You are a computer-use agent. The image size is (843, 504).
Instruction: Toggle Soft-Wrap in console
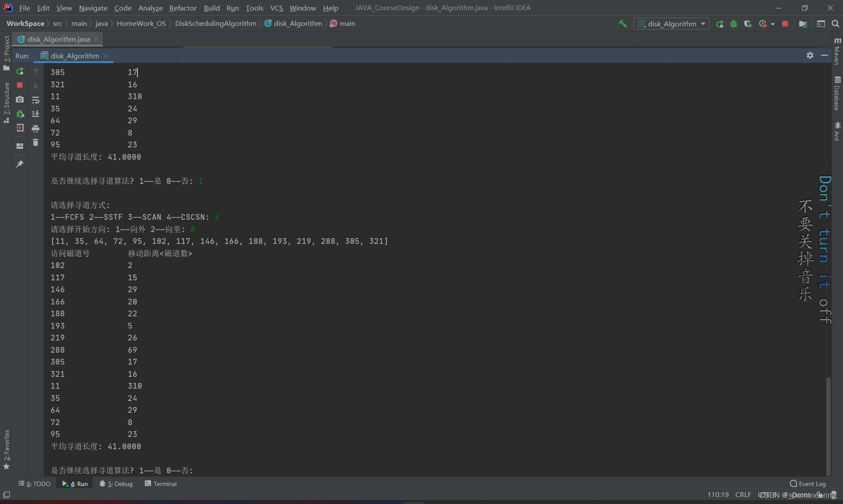pyautogui.click(x=36, y=100)
